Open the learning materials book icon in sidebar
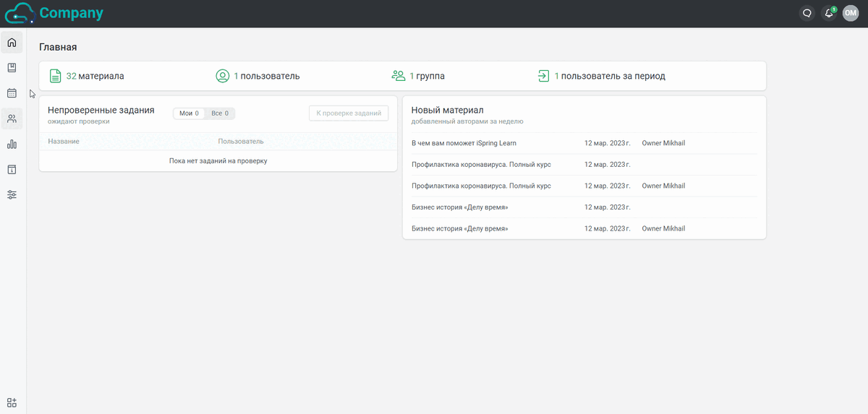The image size is (868, 414). [x=12, y=68]
